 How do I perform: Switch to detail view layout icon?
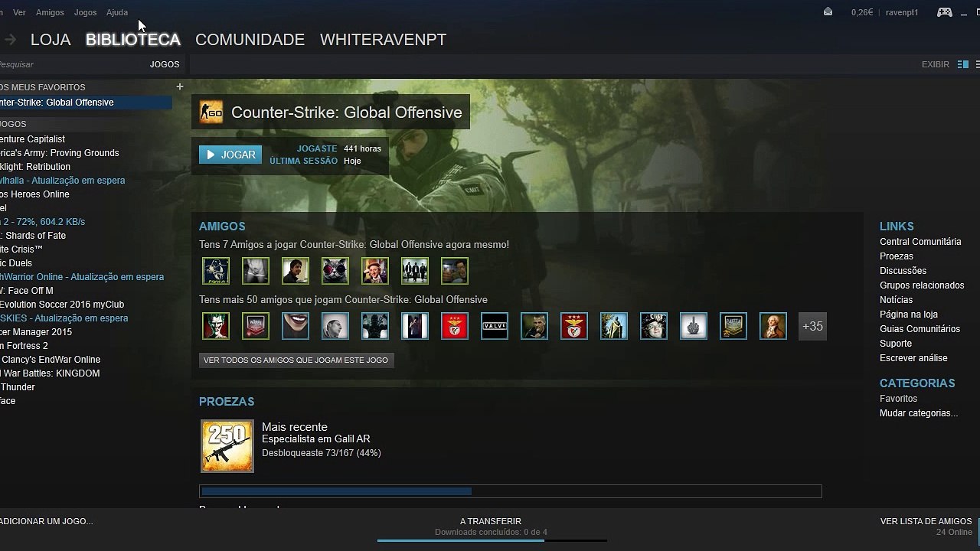click(x=963, y=64)
